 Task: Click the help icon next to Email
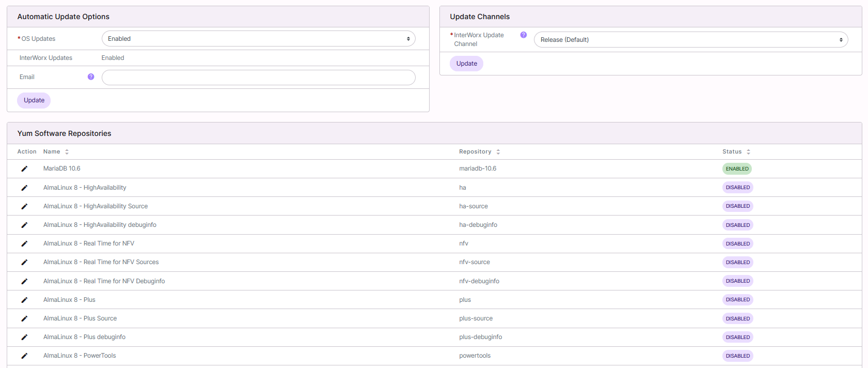click(x=91, y=77)
